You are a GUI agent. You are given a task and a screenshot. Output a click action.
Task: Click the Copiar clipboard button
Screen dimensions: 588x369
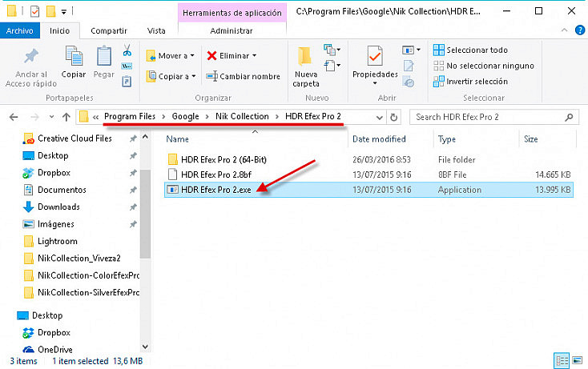point(74,62)
